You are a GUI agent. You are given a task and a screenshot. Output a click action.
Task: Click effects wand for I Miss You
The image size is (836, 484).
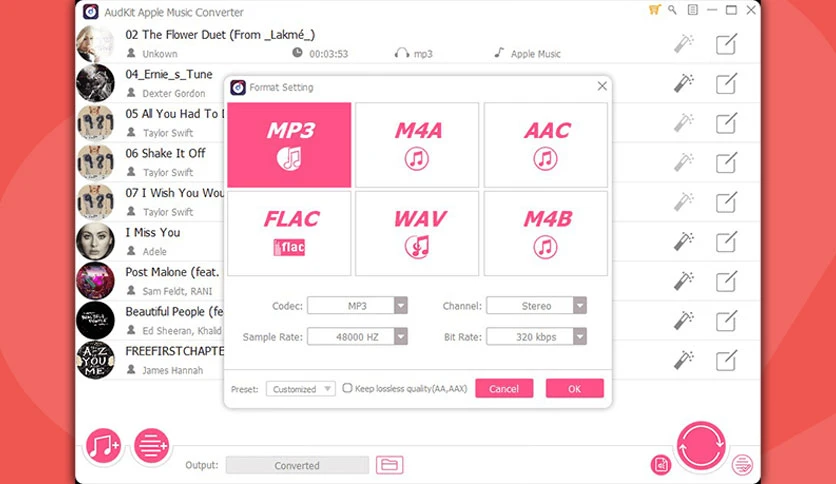684,241
